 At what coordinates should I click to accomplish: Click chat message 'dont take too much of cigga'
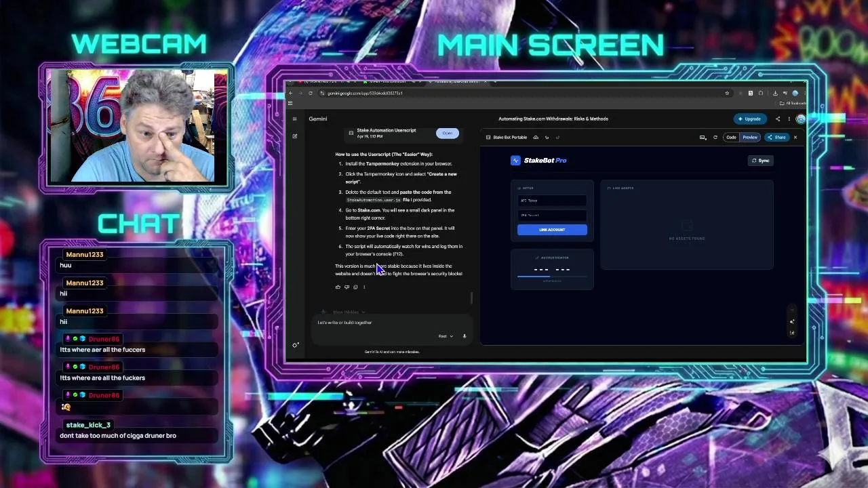[x=118, y=436]
